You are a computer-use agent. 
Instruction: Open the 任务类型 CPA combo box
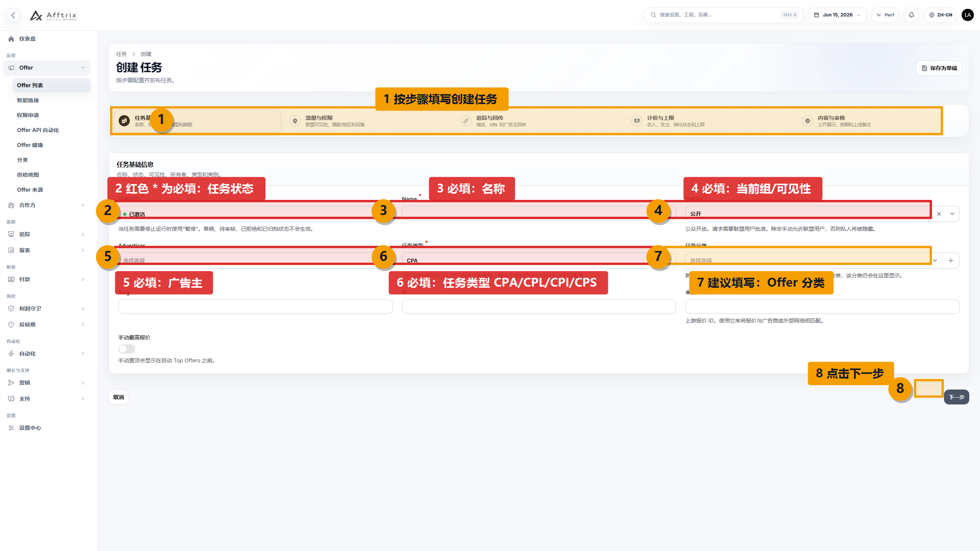(539, 261)
